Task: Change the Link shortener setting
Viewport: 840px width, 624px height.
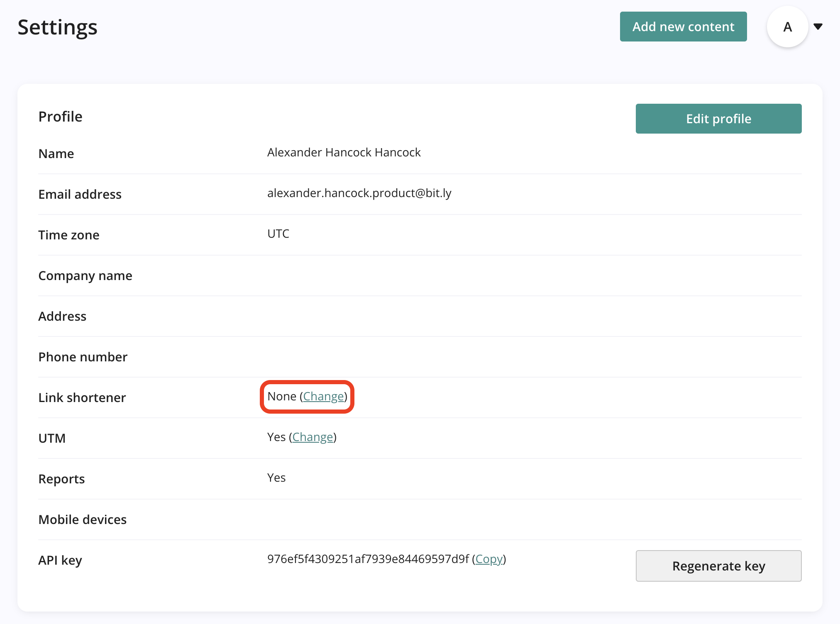Action: point(323,396)
